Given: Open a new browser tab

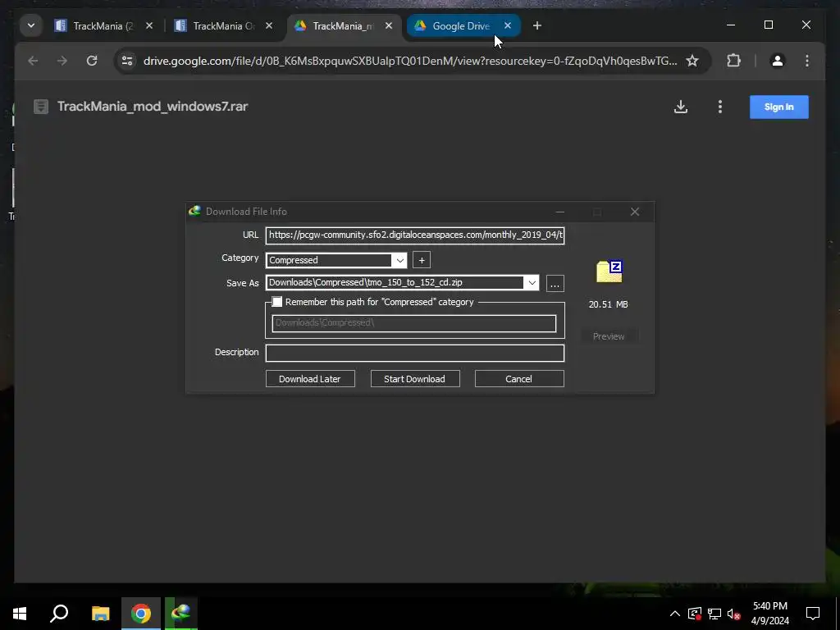Looking at the screenshot, I should (x=537, y=25).
